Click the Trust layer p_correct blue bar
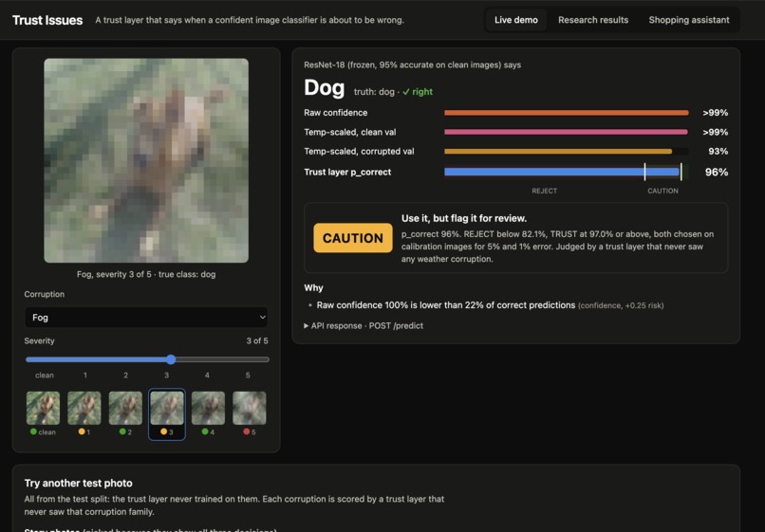This screenshot has height=532, width=765. [x=562, y=172]
